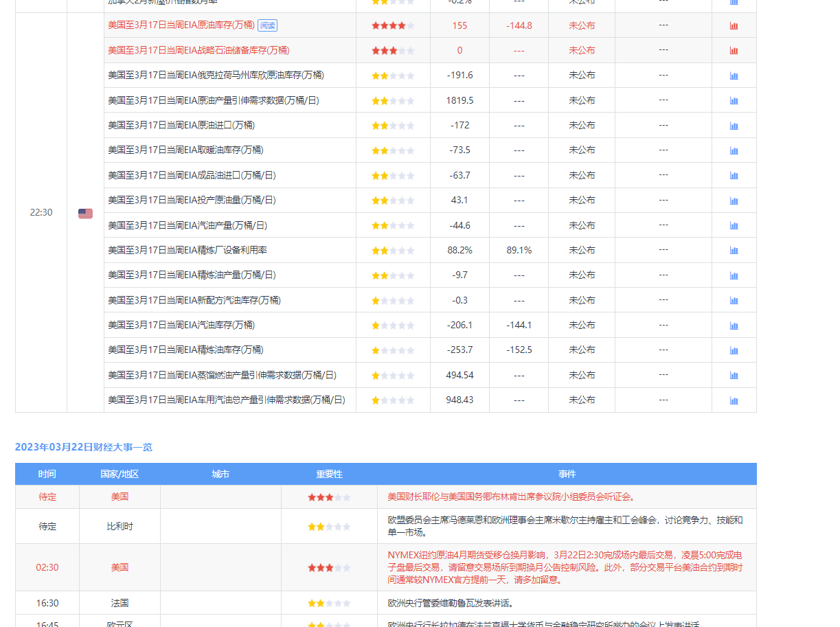Open 美国至3月17日当周EIA原油库存(万桶) indicator

point(181,25)
